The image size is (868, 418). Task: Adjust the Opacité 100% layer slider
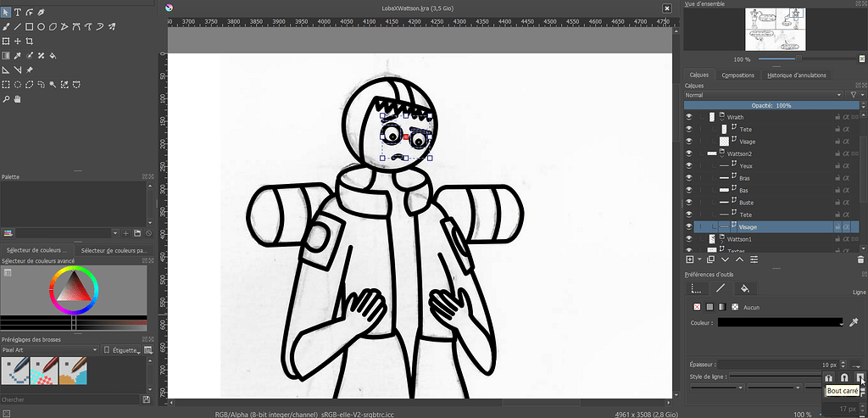coord(771,105)
